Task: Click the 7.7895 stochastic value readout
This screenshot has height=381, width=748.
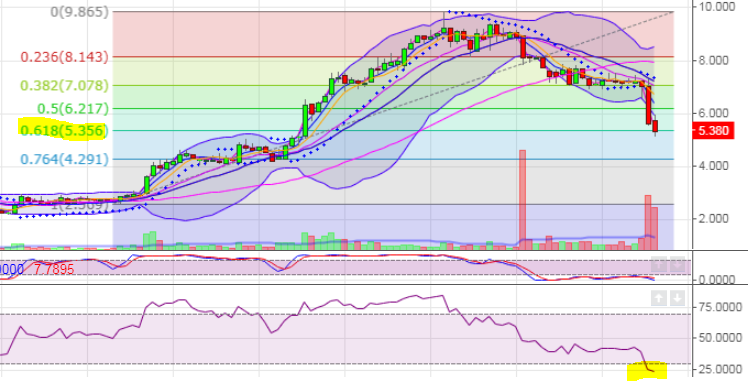Action: pos(53,269)
